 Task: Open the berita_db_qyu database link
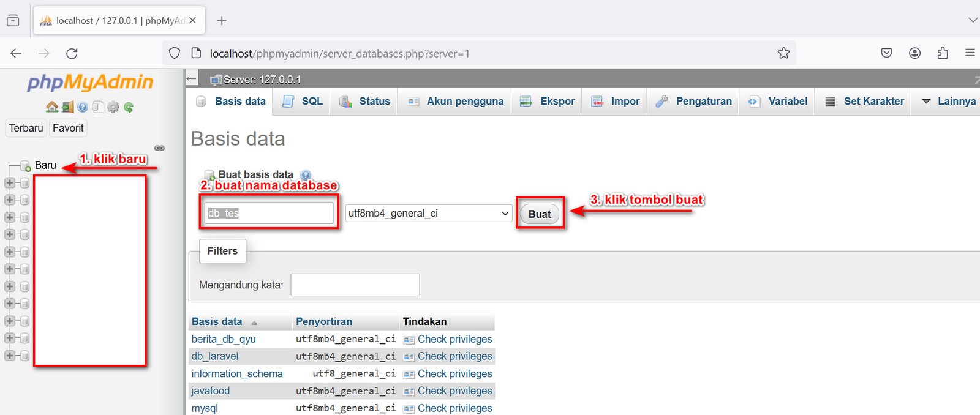(224, 339)
